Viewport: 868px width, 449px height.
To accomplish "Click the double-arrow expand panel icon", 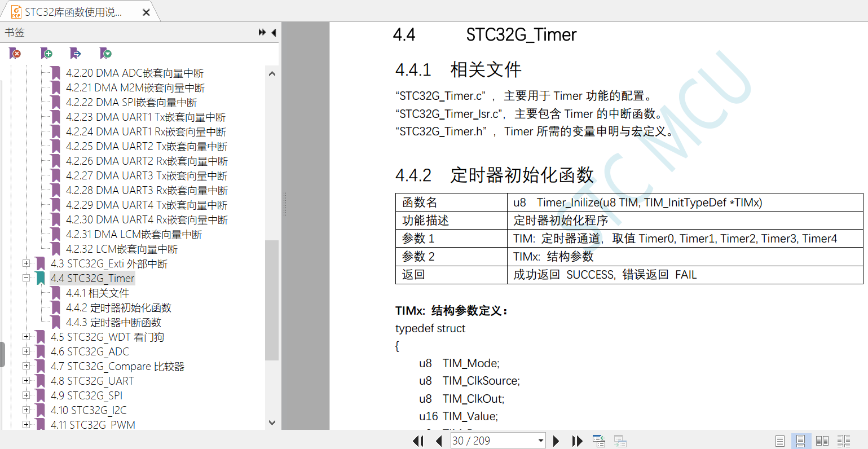I will (x=262, y=33).
